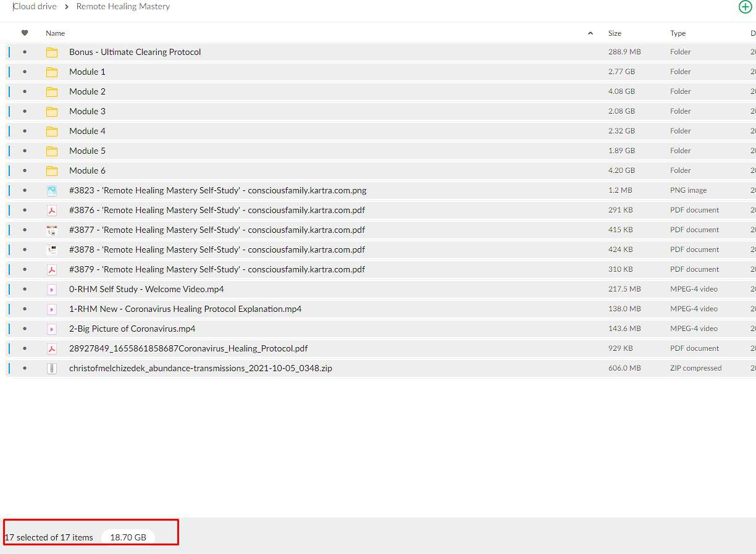756x554 pixels.
Task: Toggle favorite dot for Module 6 row
Action: (x=25, y=170)
